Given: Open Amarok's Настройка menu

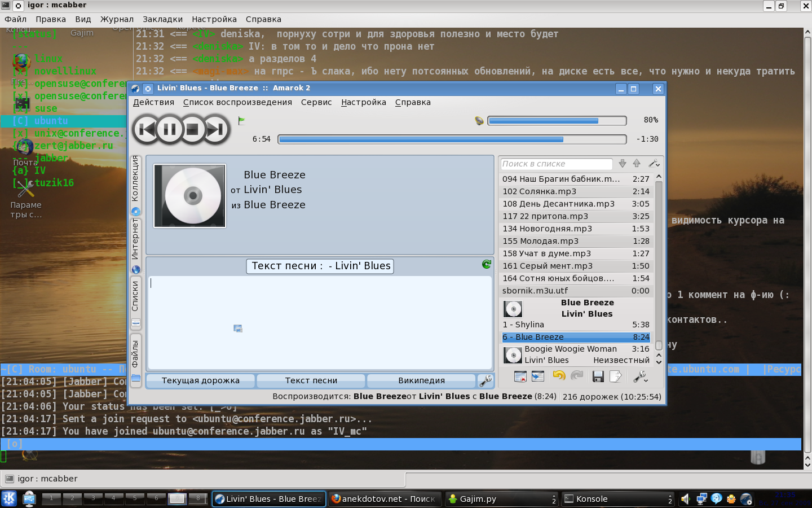Looking at the screenshot, I should coord(364,102).
